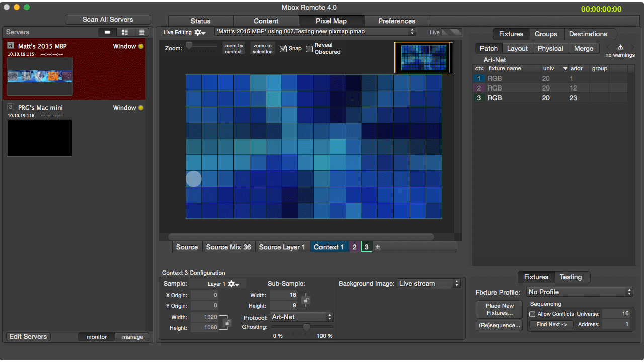Click the Place New Fixtures button
Screen dimensions: 644x362
499,309
